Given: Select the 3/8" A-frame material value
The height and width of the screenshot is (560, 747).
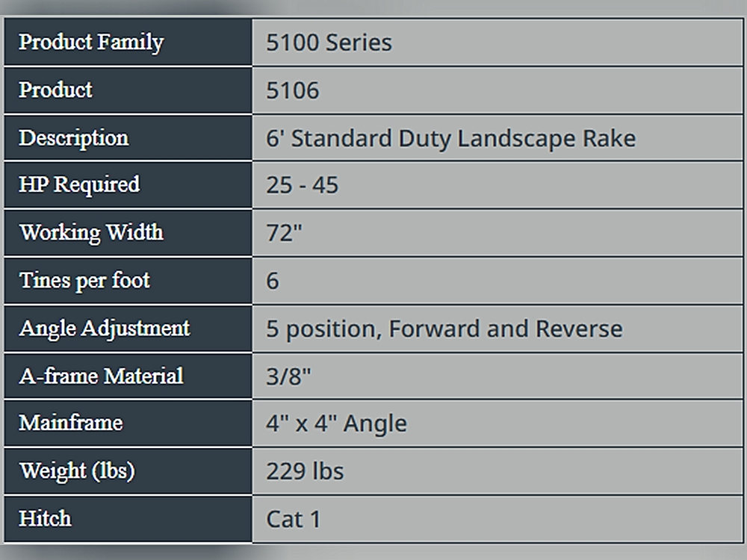Looking at the screenshot, I should click(288, 376).
